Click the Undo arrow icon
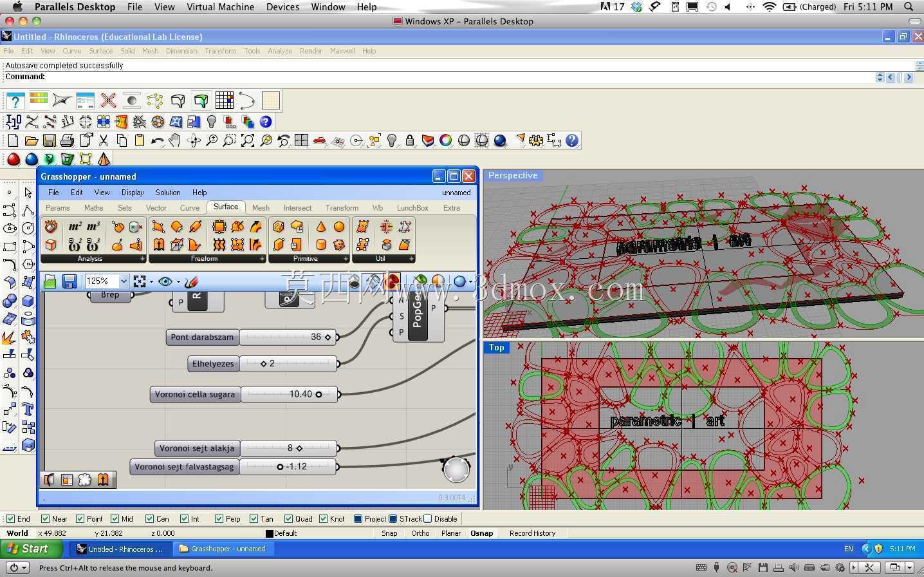924x577 pixels. click(157, 140)
